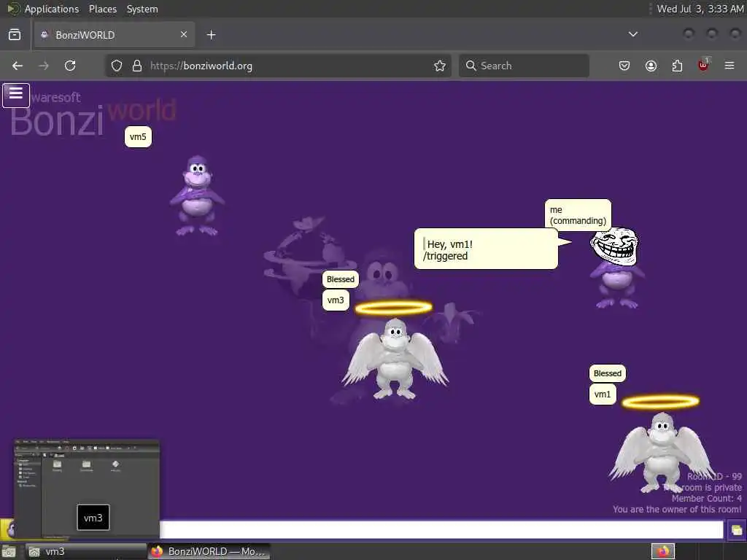Click the Hey, vm1! speech bubble

point(486,249)
